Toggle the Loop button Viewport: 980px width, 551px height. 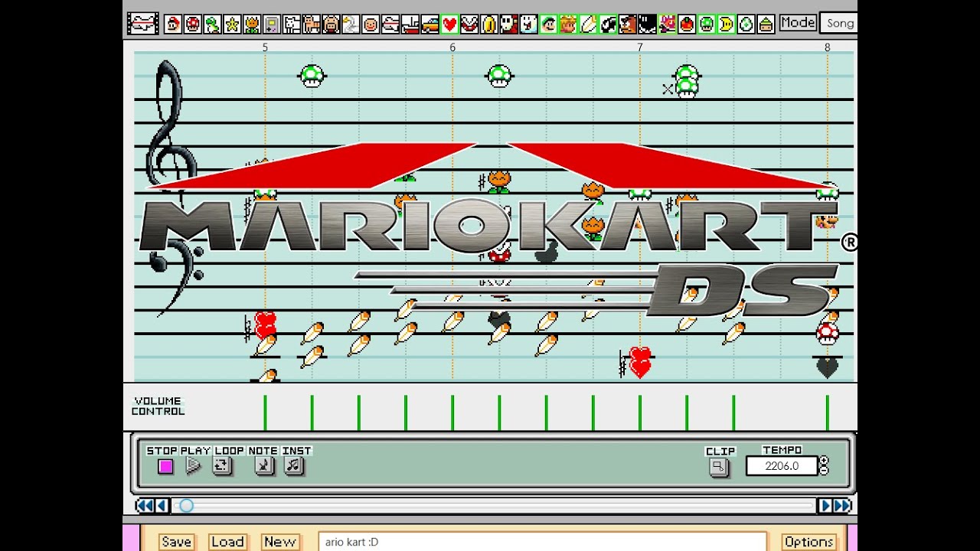pyautogui.click(x=222, y=465)
